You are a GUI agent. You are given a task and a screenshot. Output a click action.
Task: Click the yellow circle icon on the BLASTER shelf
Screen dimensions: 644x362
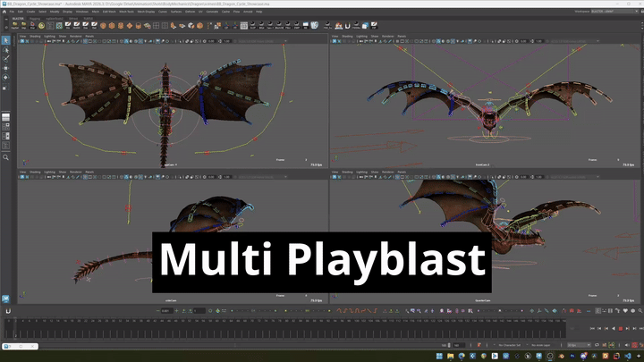pyautogui.click(x=41, y=25)
